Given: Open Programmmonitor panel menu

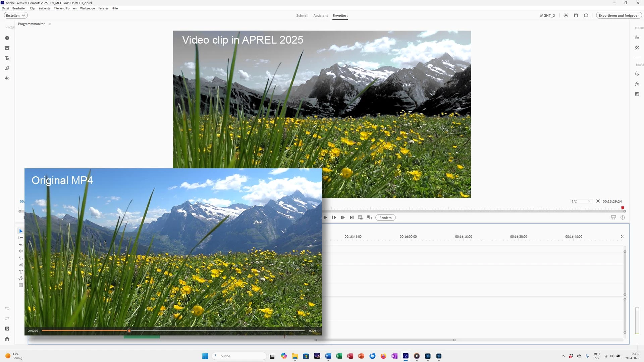Looking at the screenshot, I should tap(50, 24).
